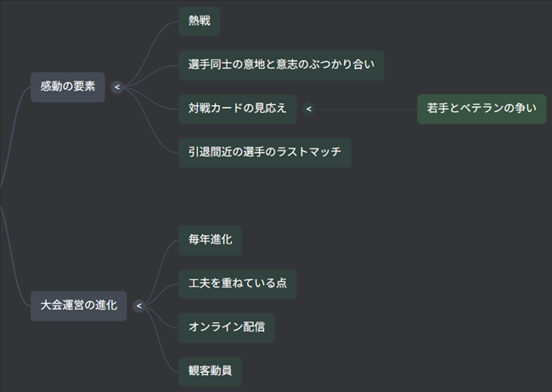The width and height of the screenshot is (552, 392).
Task: Collapse the 大会運営の進化 branch chevron
Action: [139, 305]
